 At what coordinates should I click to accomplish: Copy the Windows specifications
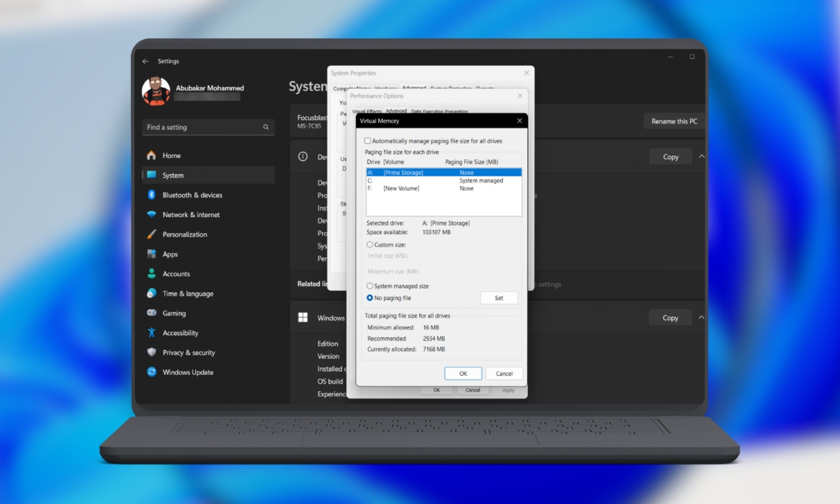[671, 318]
